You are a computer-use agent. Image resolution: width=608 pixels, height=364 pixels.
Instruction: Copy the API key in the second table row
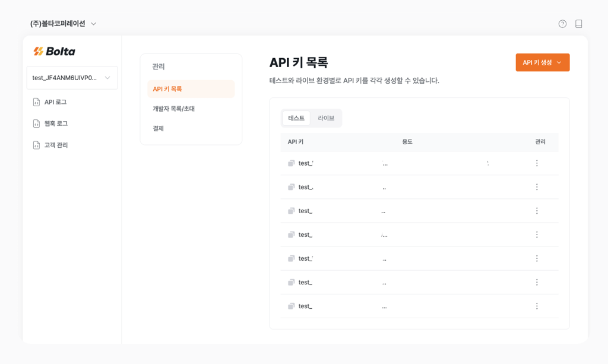point(291,187)
